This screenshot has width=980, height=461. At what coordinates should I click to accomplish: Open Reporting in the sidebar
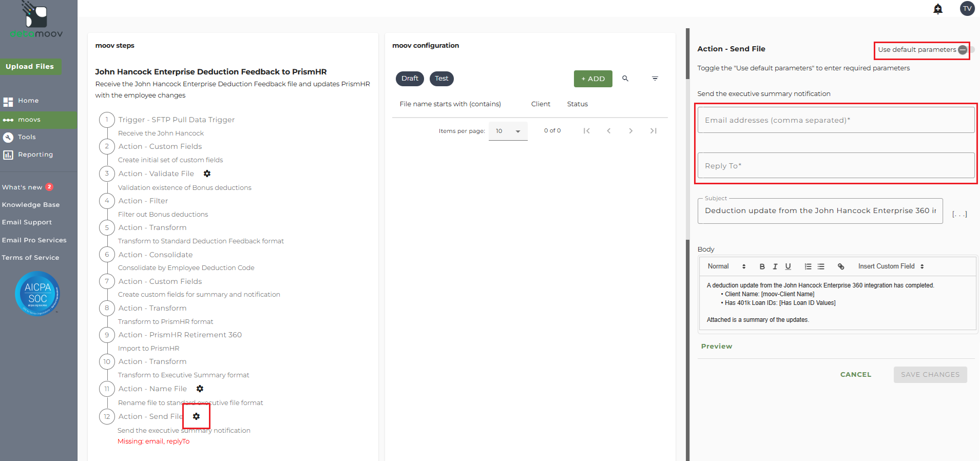35,155
